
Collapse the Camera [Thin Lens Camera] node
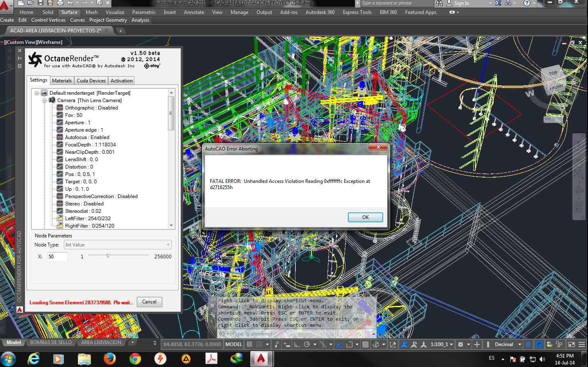[x=44, y=100]
